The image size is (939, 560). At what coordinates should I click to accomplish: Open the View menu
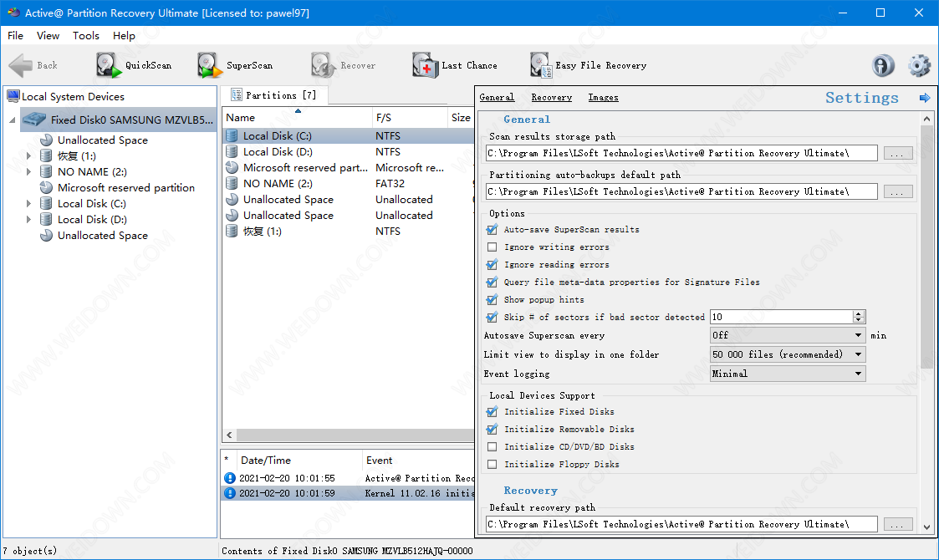[x=48, y=36]
